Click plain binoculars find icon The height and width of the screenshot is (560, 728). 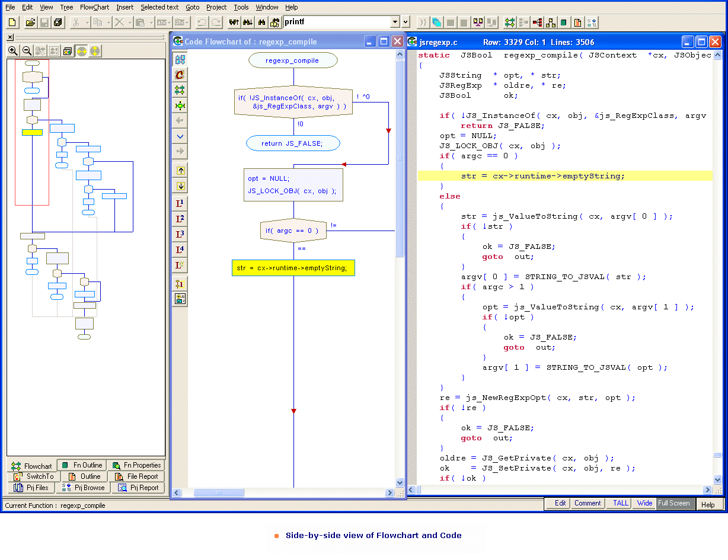[261, 23]
